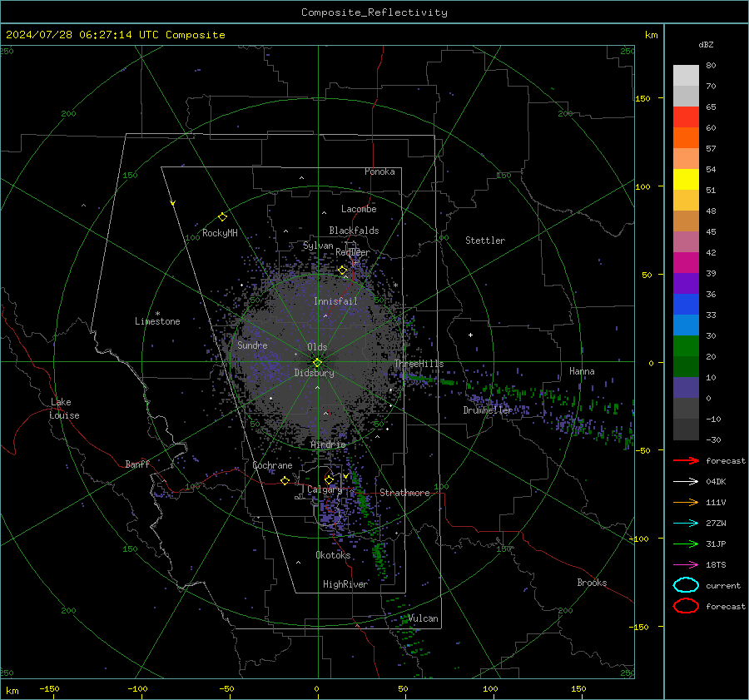Click the cyan current oval icon

coord(686,585)
